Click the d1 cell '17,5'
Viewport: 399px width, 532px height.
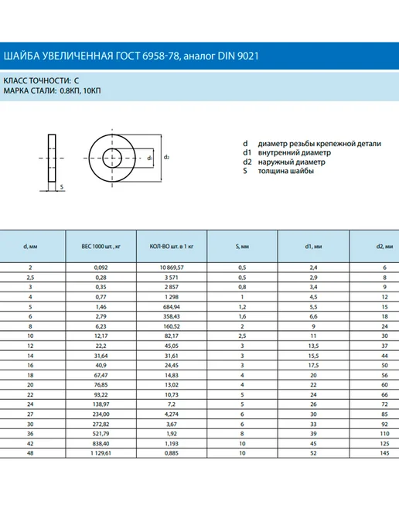[313, 366]
